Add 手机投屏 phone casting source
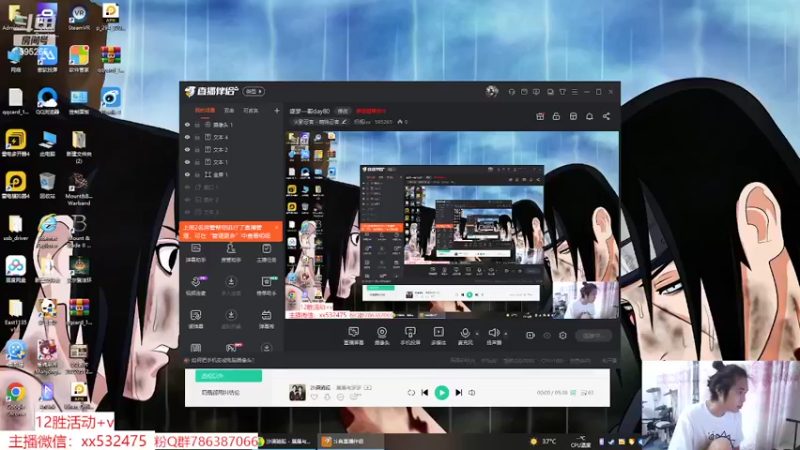 (410, 336)
